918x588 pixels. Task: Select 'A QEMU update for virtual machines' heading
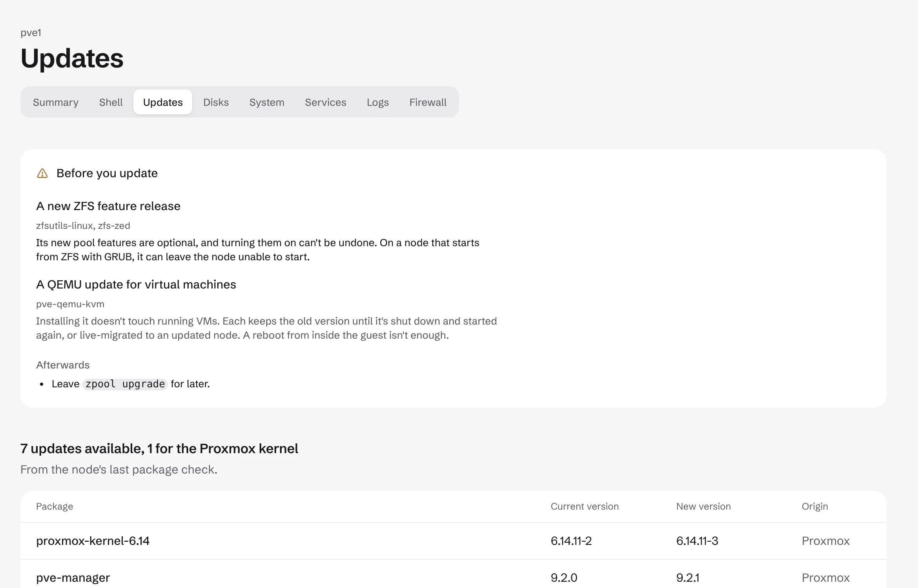[136, 285]
